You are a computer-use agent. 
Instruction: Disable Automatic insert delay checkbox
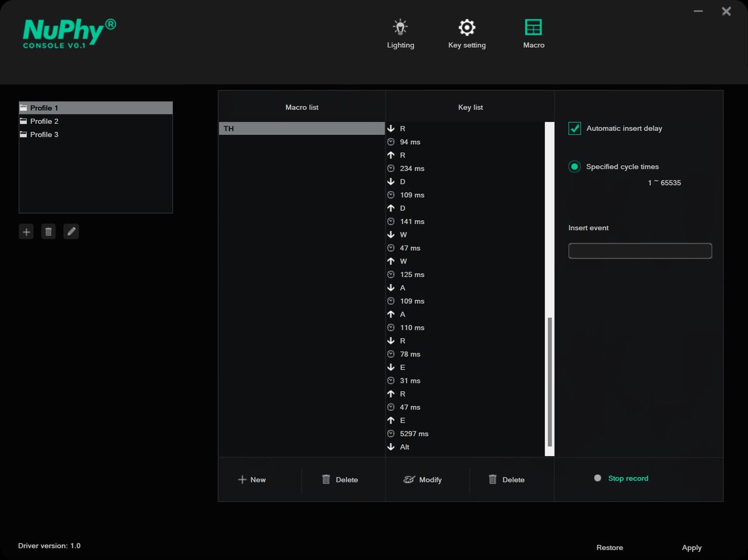(x=574, y=128)
